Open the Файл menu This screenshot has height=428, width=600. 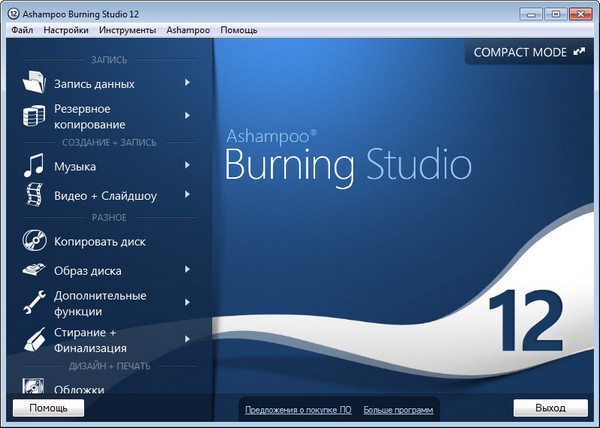point(23,30)
